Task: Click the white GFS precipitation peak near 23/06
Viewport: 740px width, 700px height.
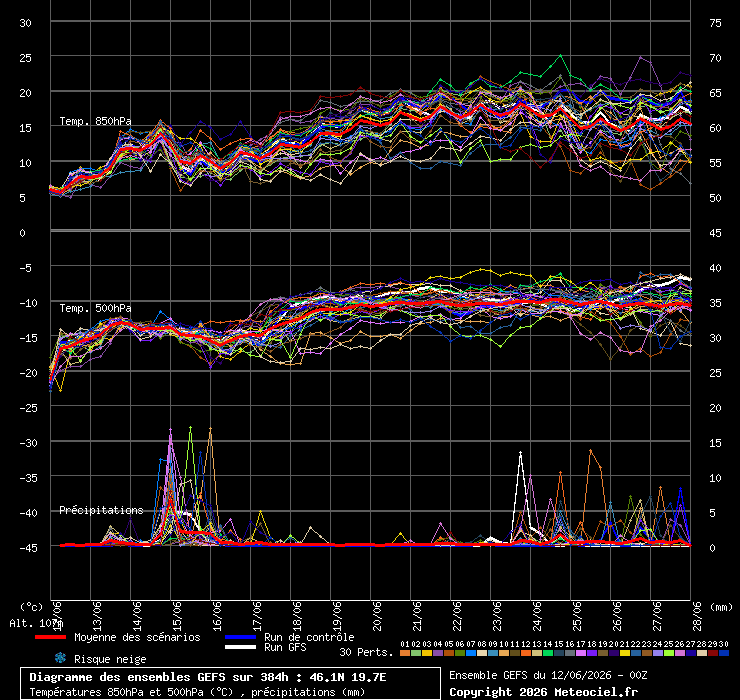Action: (520, 454)
